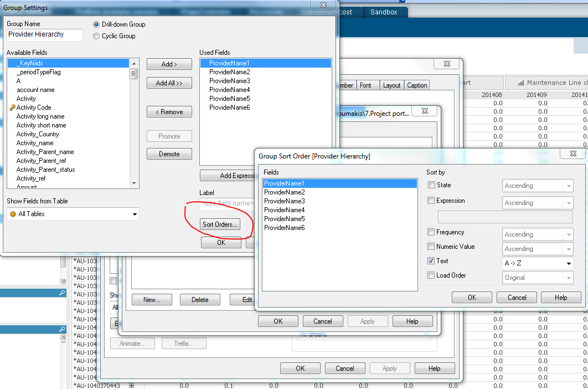
Task: Open Help in Group Sort Order dialog
Action: [x=561, y=298]
